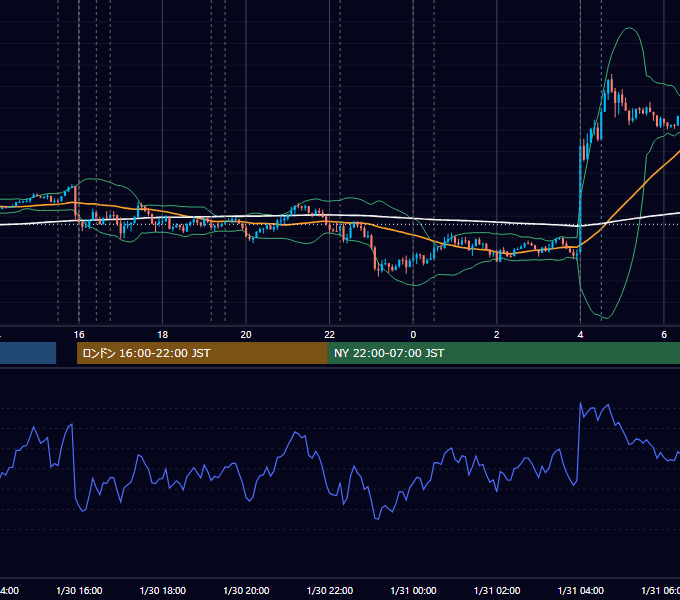Click the 1/30 22:00 date label on the bottom axis
Screen dimensions: 680x600
coord(330,591)
